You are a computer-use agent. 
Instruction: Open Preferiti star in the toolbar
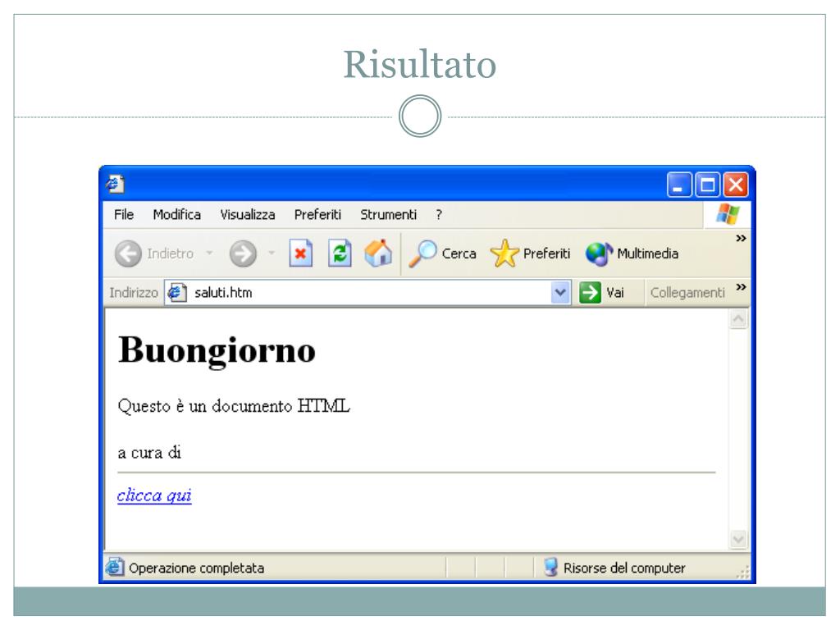[x=504, y=253]
